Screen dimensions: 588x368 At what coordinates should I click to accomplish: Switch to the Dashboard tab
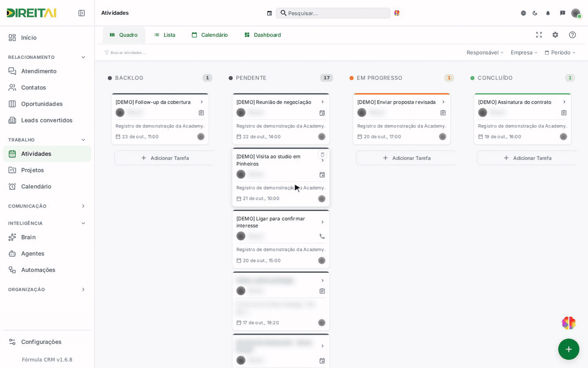click(263, 35)
